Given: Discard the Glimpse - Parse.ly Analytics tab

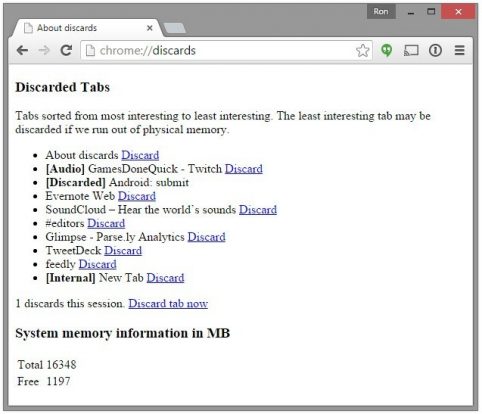Looking at the screenshot, I should (206, 237).
